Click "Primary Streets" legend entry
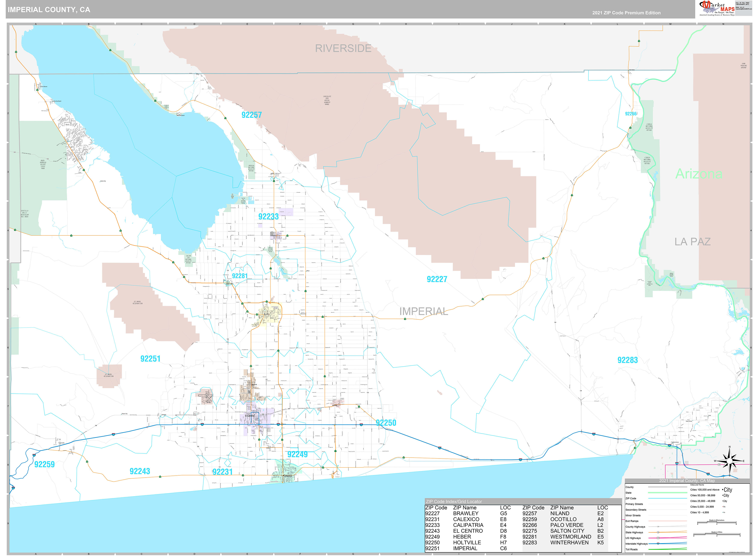Image resolution: width=756 pixels, height=556 pixels. click(634, 504)
